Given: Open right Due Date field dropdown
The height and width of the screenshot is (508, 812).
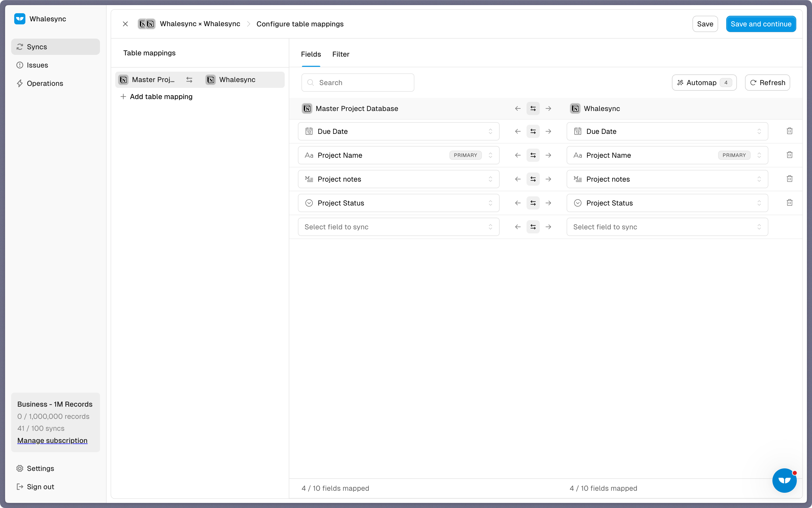Looking at the screenshot, I should coord(667,131).
